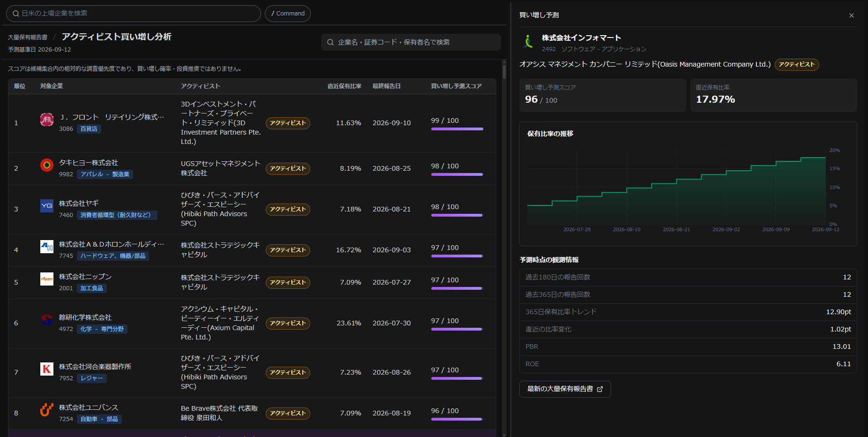Click the アパレル - 製造業 industry tag
The image size is (868, 437).
[105, 174]
